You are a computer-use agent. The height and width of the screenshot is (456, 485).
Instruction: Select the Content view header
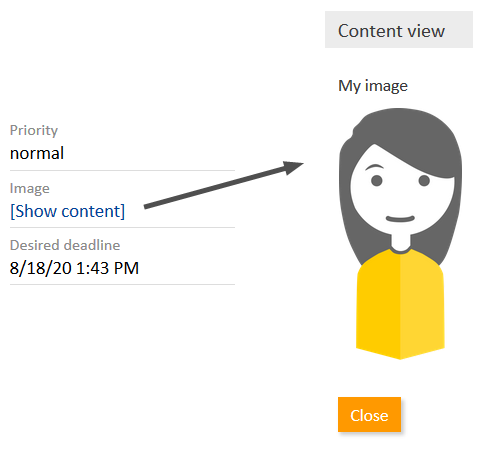(x=399, y=30)
